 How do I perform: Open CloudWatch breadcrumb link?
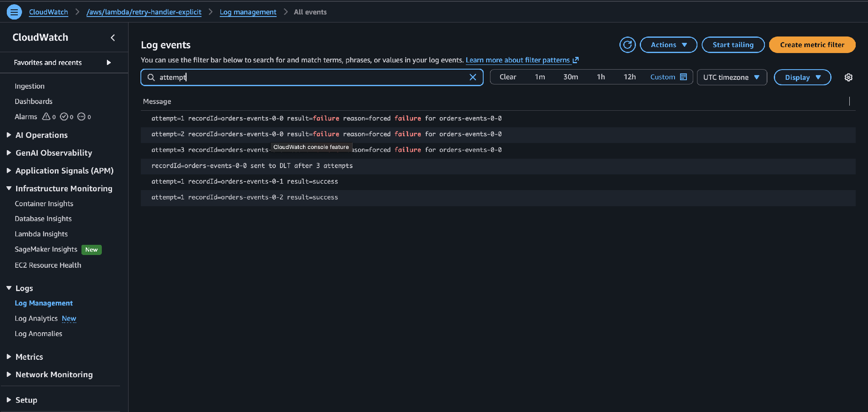(x=48, y=12)
